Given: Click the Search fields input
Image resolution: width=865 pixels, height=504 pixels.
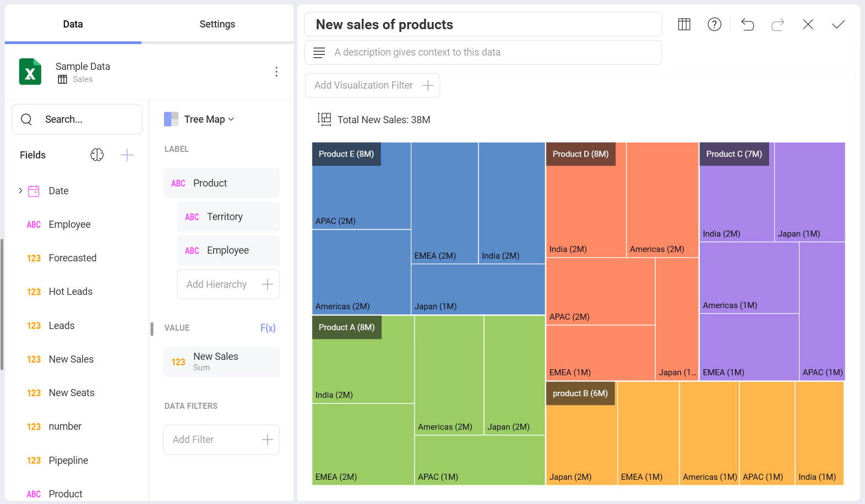Looking at the screenshot, I should (x=77, y=119).
